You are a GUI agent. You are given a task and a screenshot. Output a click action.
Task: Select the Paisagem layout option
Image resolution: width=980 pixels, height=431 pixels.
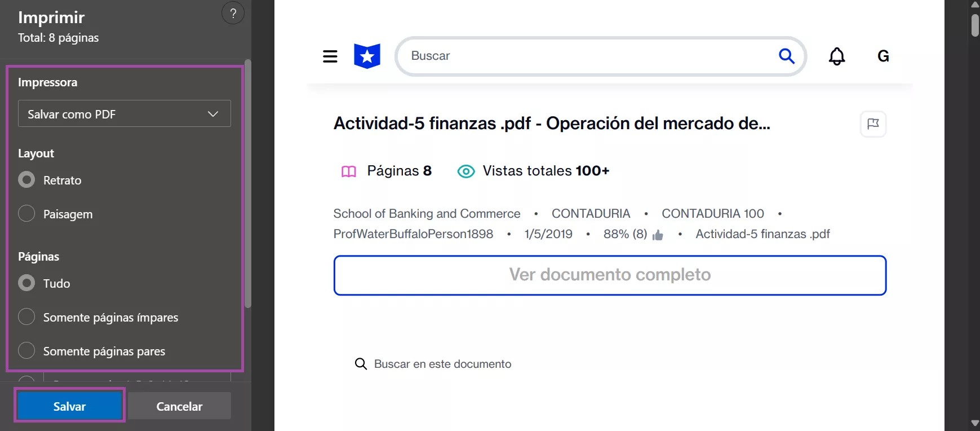[26, 214]
